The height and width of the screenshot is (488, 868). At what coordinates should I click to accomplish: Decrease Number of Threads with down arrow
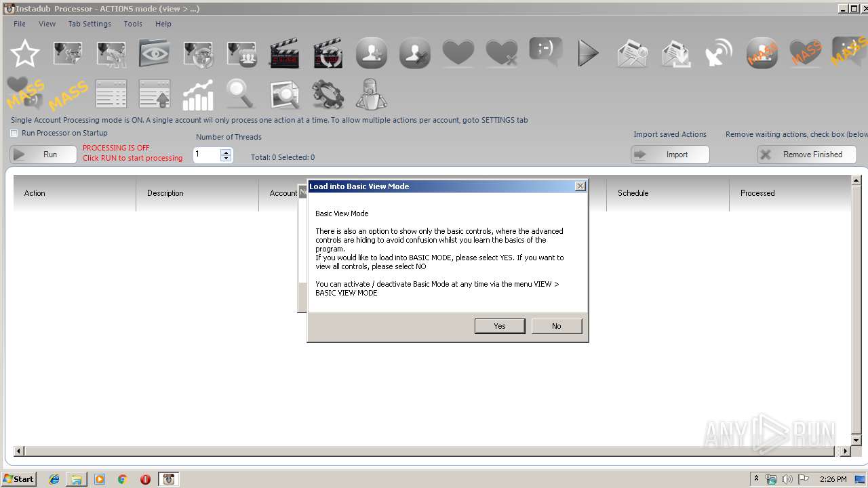tap(226, 159)
